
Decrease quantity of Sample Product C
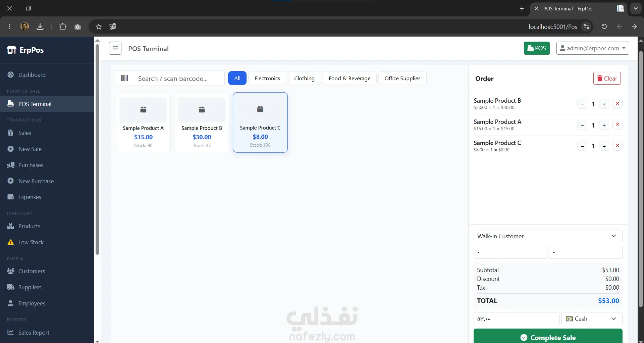click(x=582, y=146)
